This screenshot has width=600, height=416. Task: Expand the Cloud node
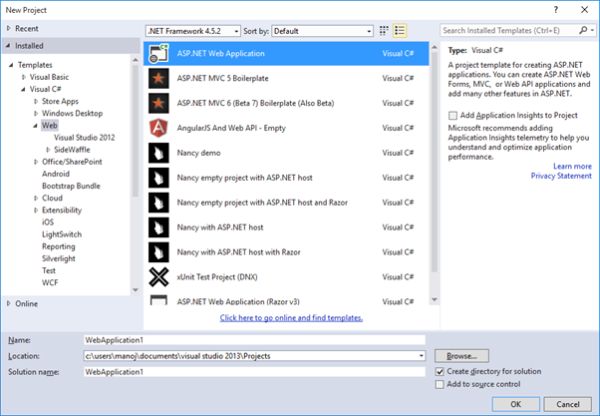point(36,198)
